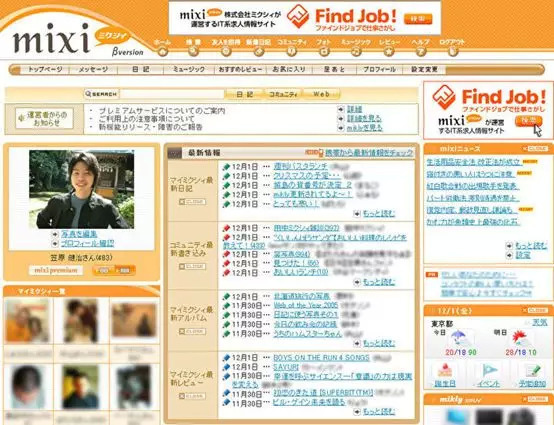Viewport: 554px width, 425px height.
Task: Focus the SEARCH input field
Action: click(x=172, y=94)
